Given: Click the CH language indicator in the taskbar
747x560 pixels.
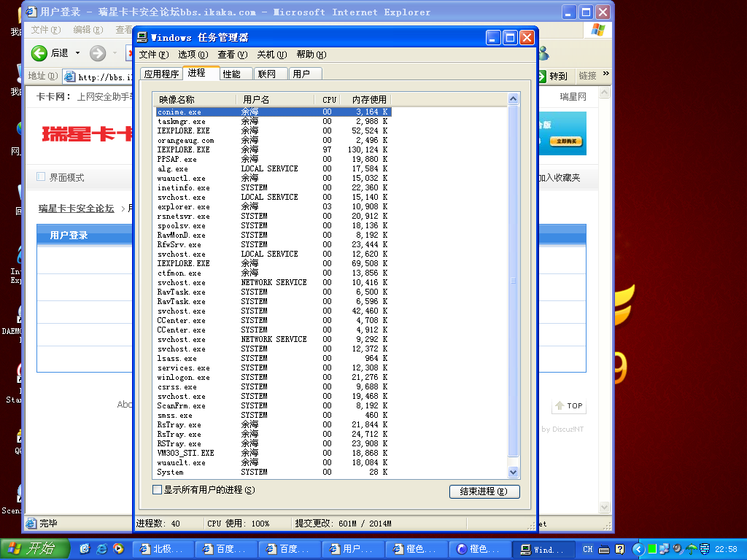Looking at the screenshot, I should 588,549.
